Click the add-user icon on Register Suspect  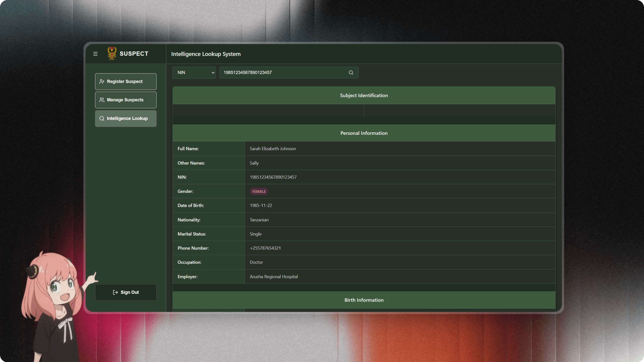click(x=102, y=81)
